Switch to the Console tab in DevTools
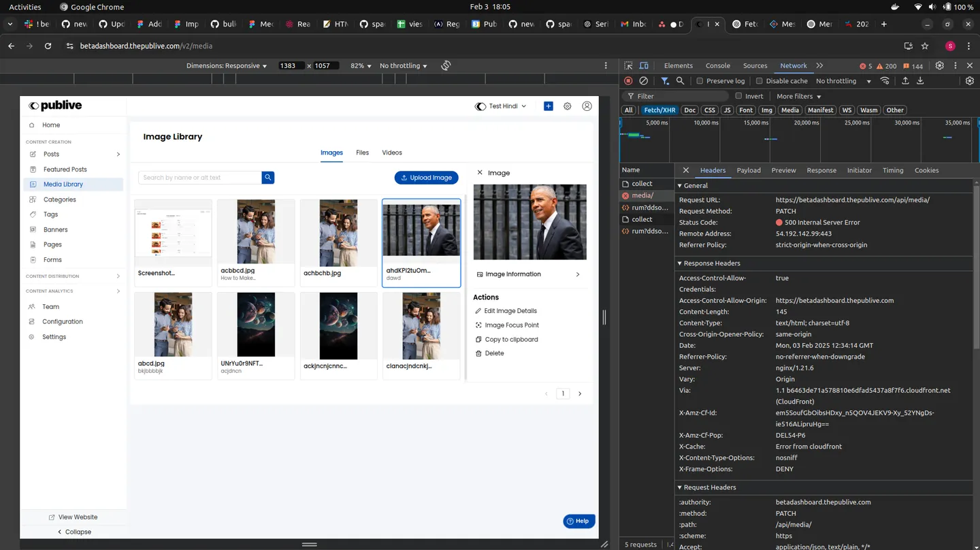The image size is (980, 550). click(x=717, y=66)
